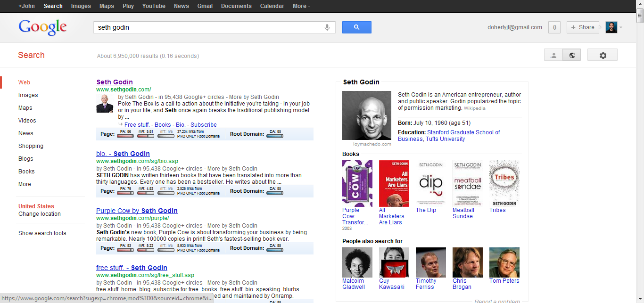Viewport: 644px width, 303px height.
Task: Go to Play in the top bar
Action: click(x=128, y=6)
